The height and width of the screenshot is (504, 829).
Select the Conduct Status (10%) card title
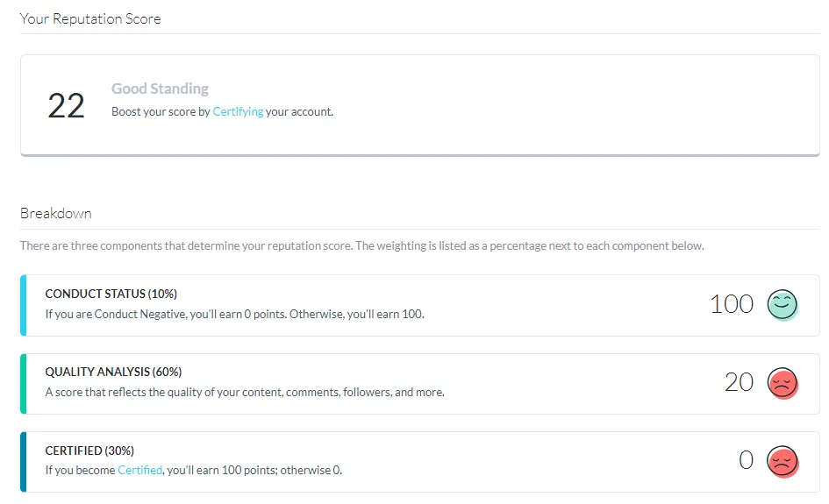click(x=111, y=294)
